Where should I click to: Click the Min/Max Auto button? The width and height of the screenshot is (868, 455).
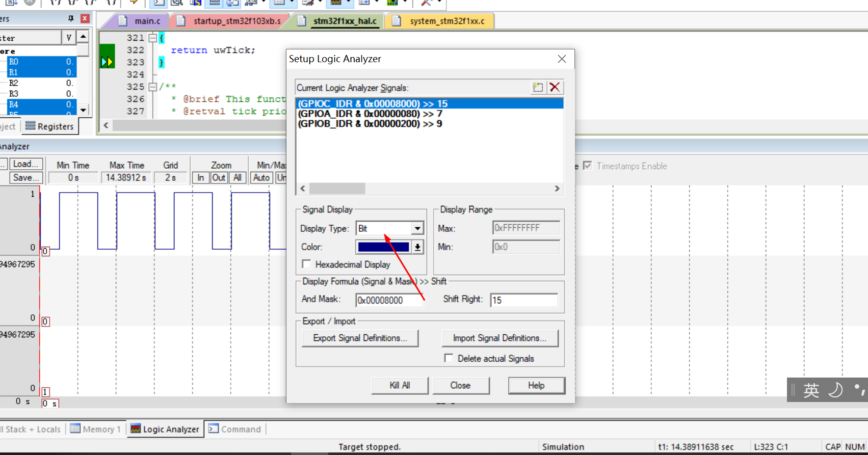click(261, 177)
